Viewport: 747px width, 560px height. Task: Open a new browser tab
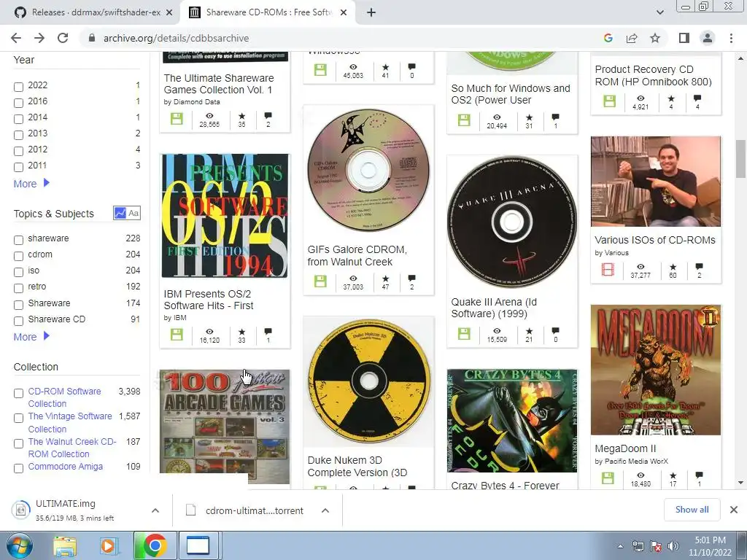(371, 12)
